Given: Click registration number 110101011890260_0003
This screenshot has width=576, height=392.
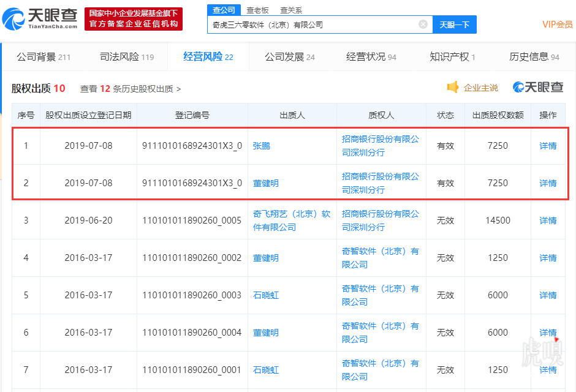Looking at the screenshot, I should (x=192, y=295).
